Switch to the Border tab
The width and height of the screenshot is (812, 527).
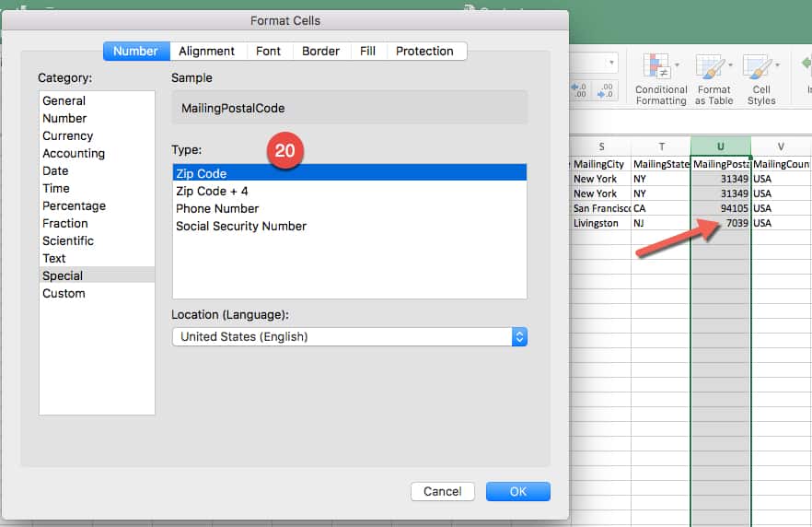click(x=320, y=51)
